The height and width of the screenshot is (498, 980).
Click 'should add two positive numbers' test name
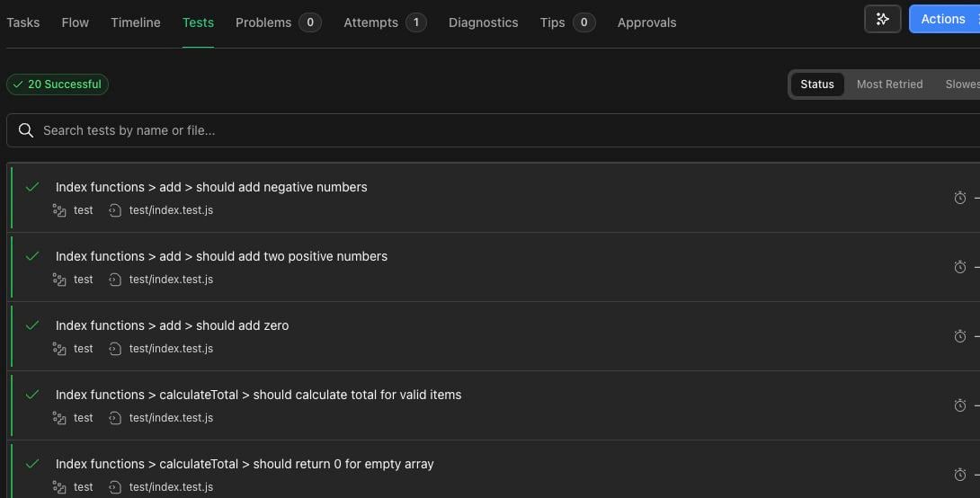coord(221,256)
